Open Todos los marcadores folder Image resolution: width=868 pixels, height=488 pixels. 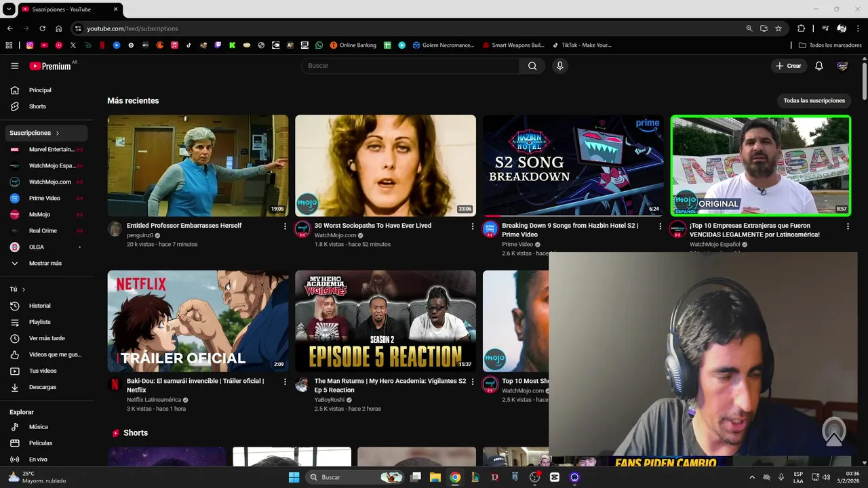click(830, 45)
